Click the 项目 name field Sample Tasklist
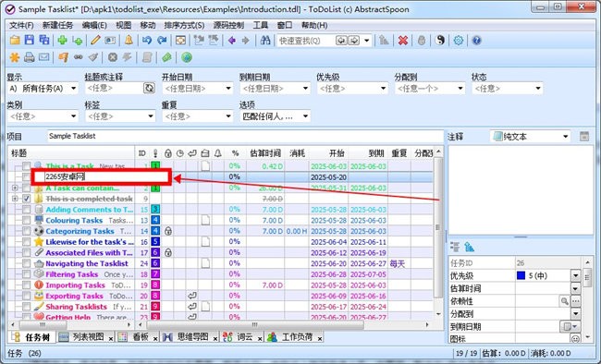The height and width of the screenshot is (364, 601). (x=245, y=136)
